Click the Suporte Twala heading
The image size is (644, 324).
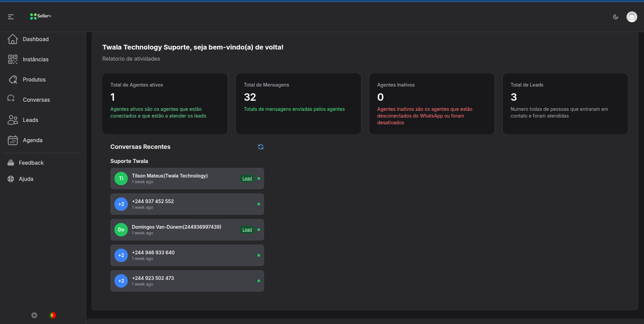click(x=129, y=161)
